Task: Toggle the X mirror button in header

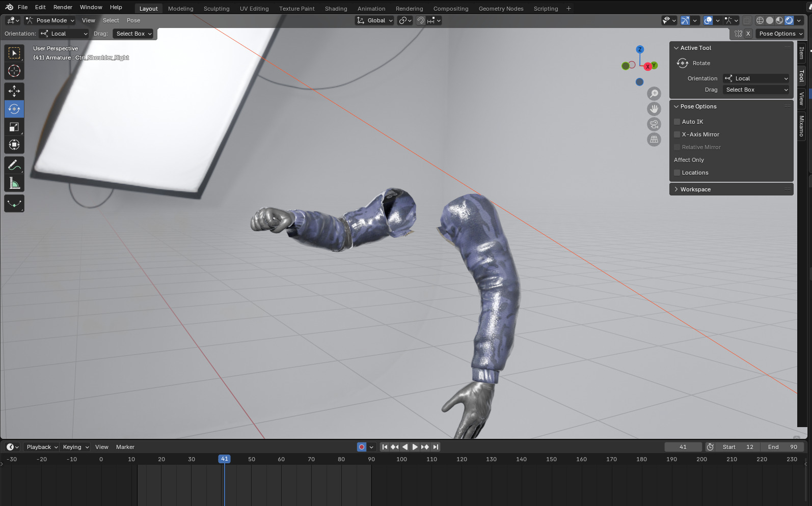Action: click(x=748, y=34)
